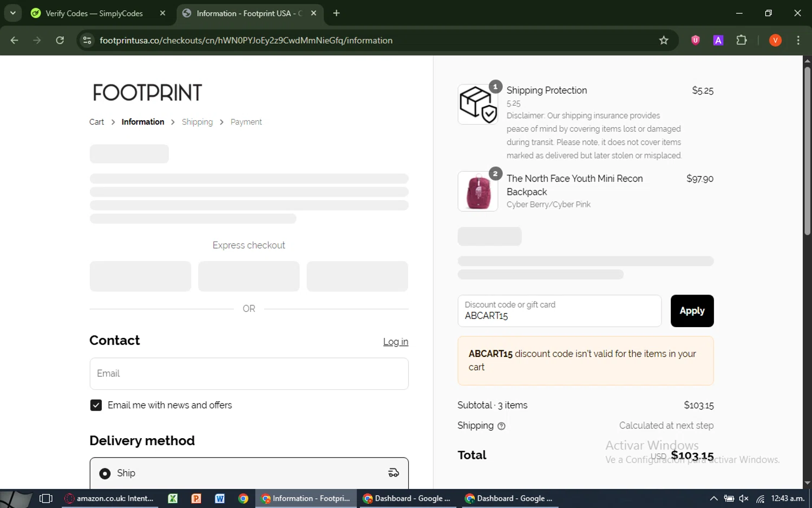Screen dimensions: 812x508
Task: Click the Express checkout heading
Action: point(249,245)
